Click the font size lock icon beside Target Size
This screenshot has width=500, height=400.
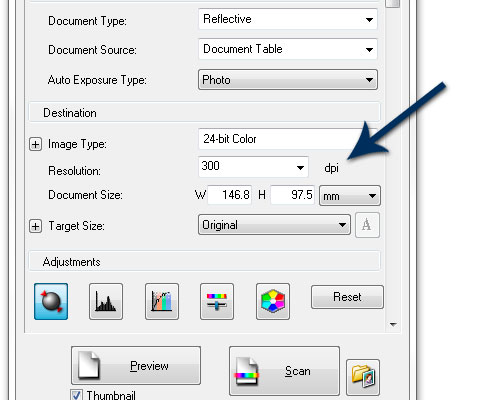click(x=367, y=225)
